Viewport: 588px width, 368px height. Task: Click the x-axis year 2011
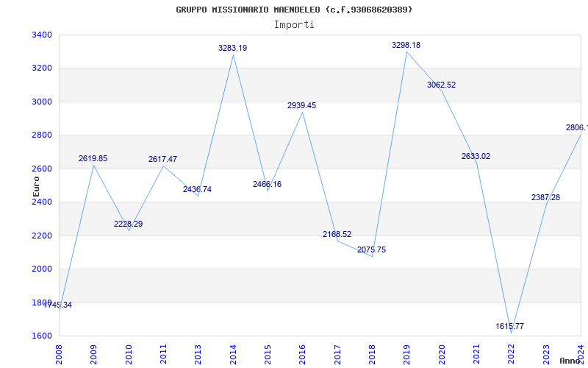pyautogui.click(x=163, y=355)
